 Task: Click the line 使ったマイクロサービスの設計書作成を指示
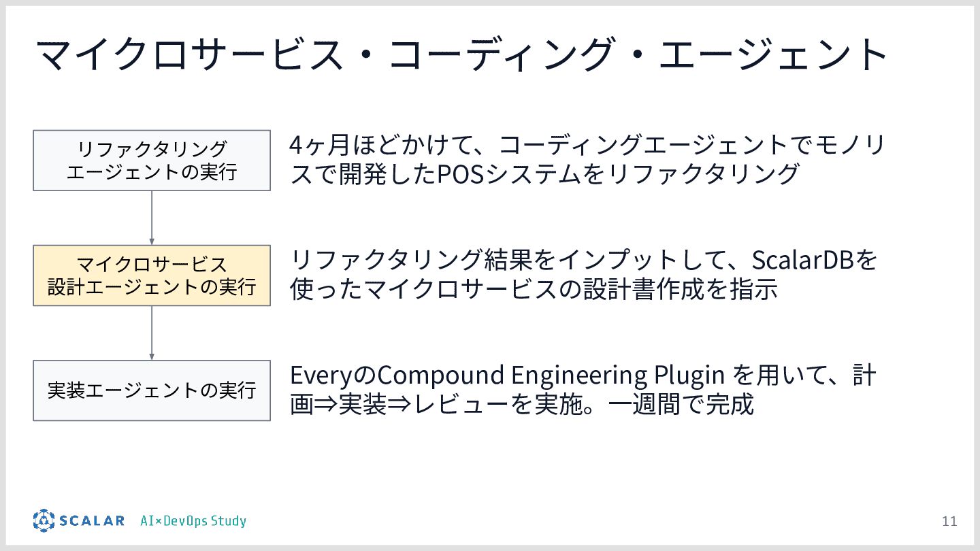click(x=534, y=290)
